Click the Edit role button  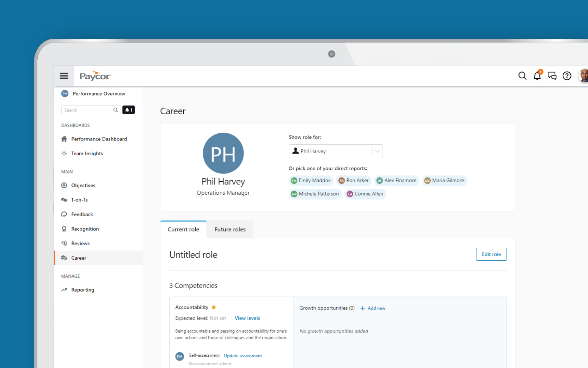pyautogui.click(x=491, y=254)
